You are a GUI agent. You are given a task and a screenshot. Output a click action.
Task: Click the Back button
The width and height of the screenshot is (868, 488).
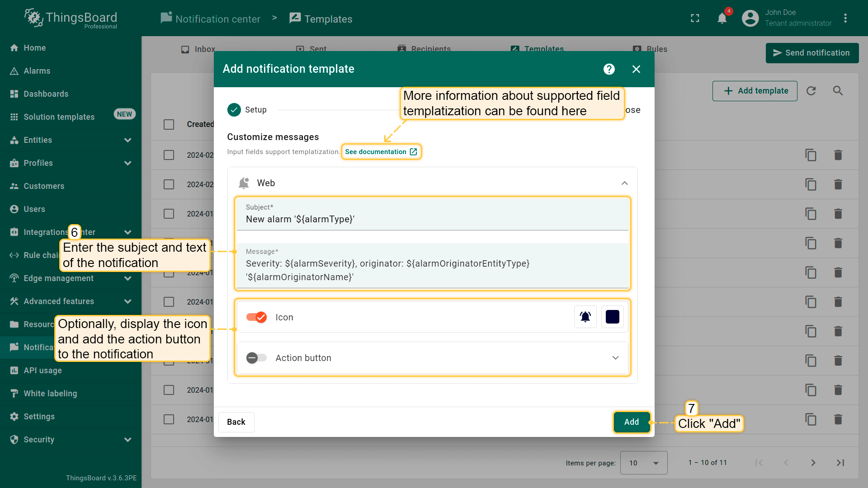tap(236, 422)
